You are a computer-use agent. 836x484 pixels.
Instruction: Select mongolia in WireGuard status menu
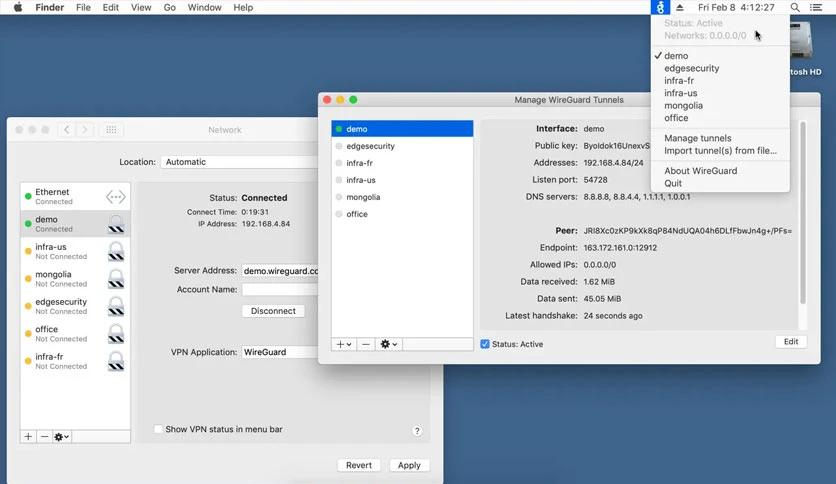click(720, 106)
